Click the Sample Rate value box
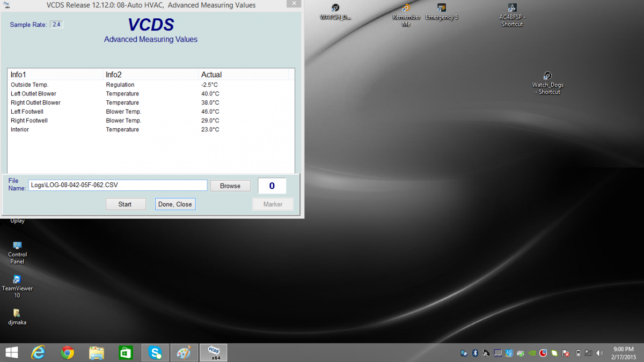644x362 pixels. pos(56,25)
